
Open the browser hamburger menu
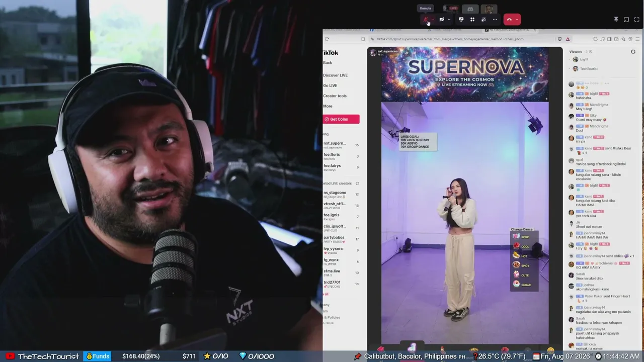[637, 39]
